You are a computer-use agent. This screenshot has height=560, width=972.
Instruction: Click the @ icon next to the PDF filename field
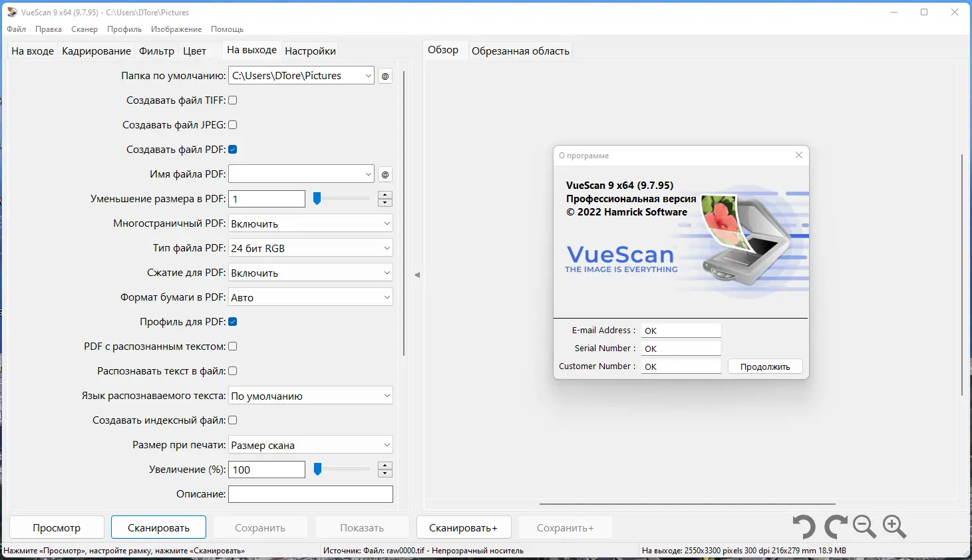(385, 174)
